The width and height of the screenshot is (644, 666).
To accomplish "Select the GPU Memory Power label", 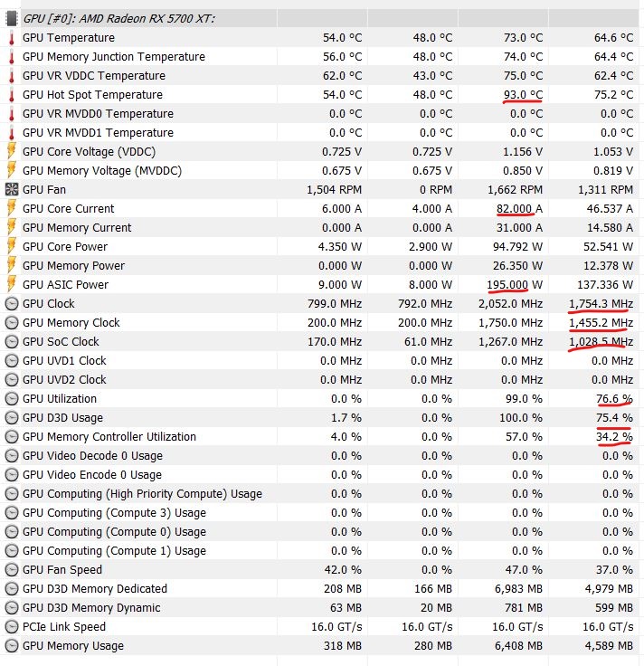I will pos(74,265).
